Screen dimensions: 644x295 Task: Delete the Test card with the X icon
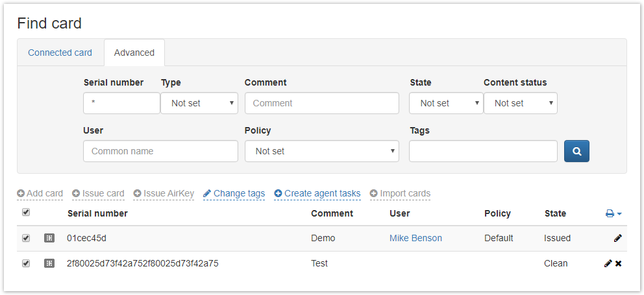coord(619,263)
